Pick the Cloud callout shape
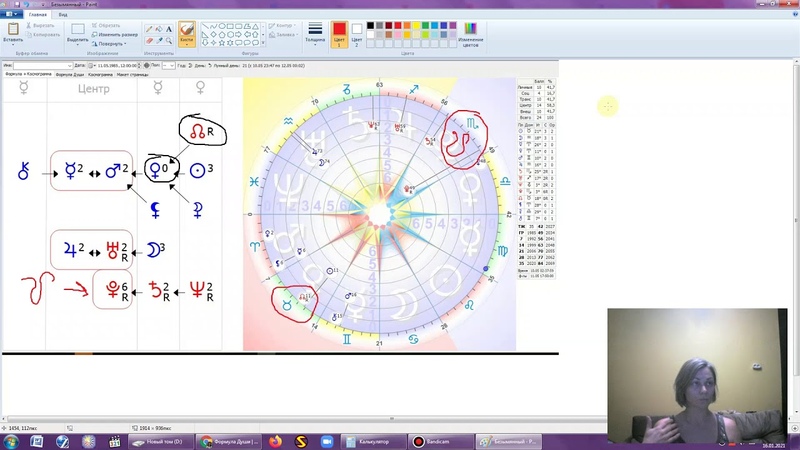The height and width of the screenshot is (450, 800). pyautogui.click(x=255, y=43)
